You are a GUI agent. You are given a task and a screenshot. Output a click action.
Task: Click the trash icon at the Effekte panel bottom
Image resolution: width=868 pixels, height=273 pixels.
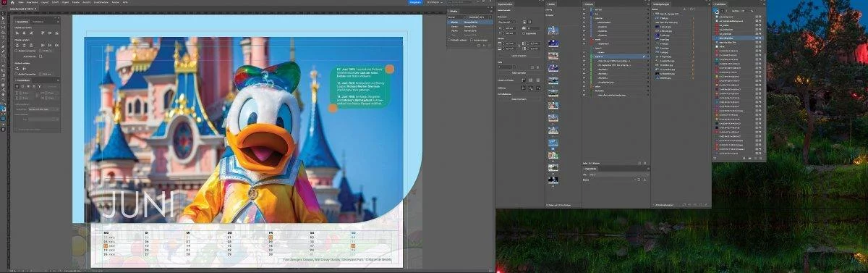click(489, 46)
